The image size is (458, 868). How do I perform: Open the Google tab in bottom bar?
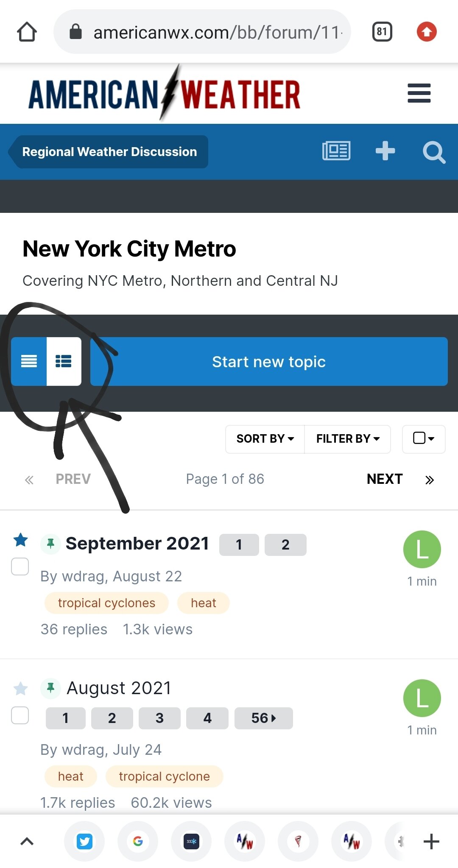[138, 841]
